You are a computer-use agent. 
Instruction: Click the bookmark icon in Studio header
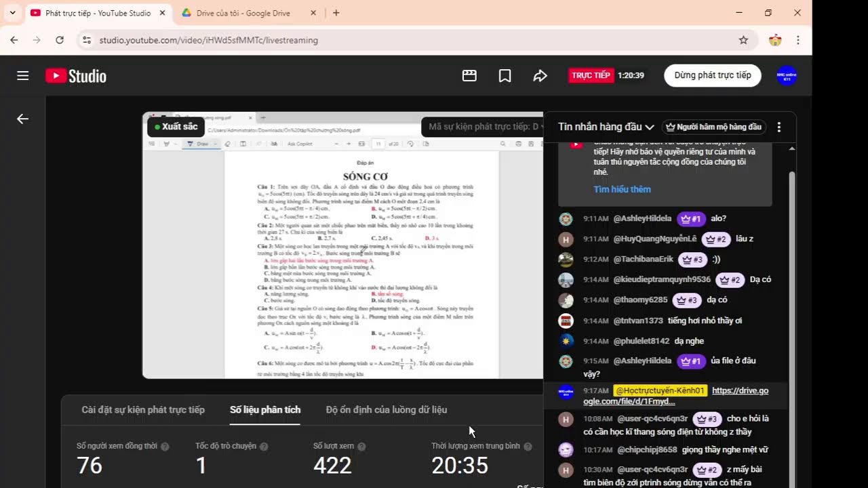(505, 76)
